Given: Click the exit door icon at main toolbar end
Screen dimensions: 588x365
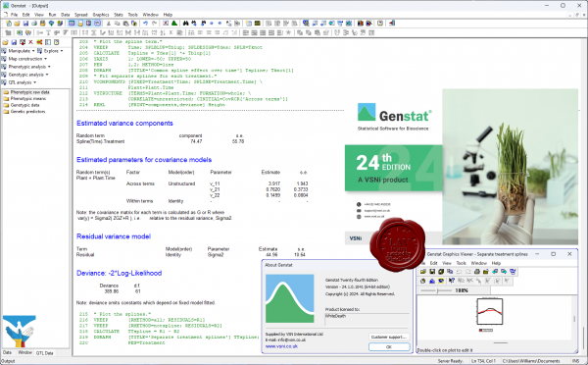Looking at the screenshot, I should click(x=392, y=23).
